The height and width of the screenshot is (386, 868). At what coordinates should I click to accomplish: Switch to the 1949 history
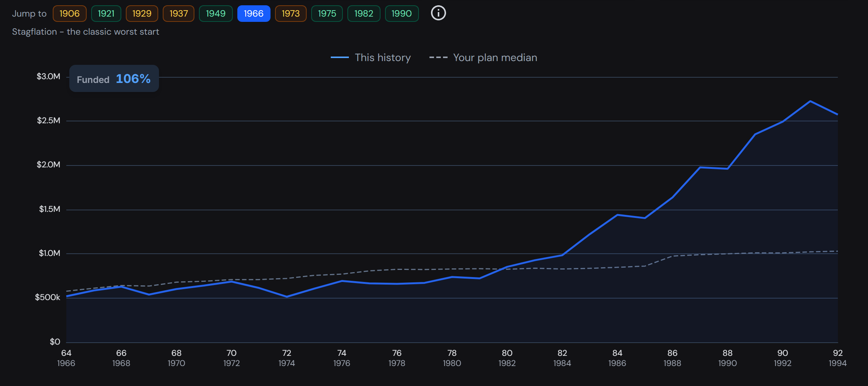tap(216, 14)
